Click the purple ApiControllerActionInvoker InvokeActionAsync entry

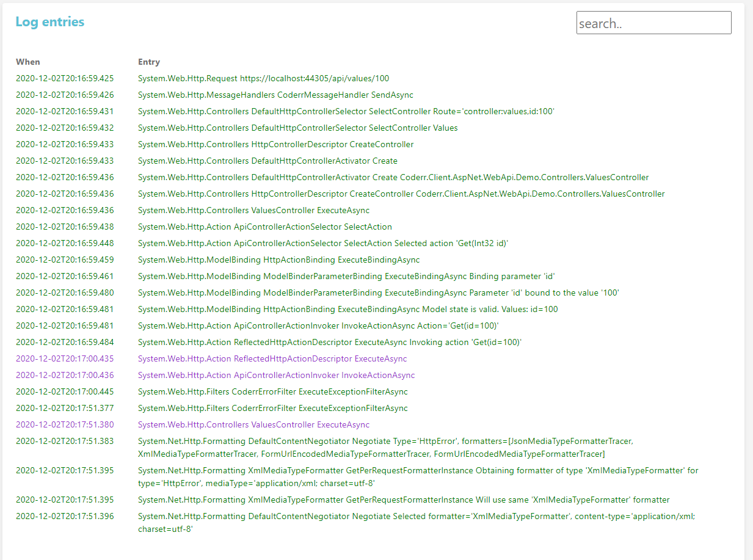pos(276,375)
